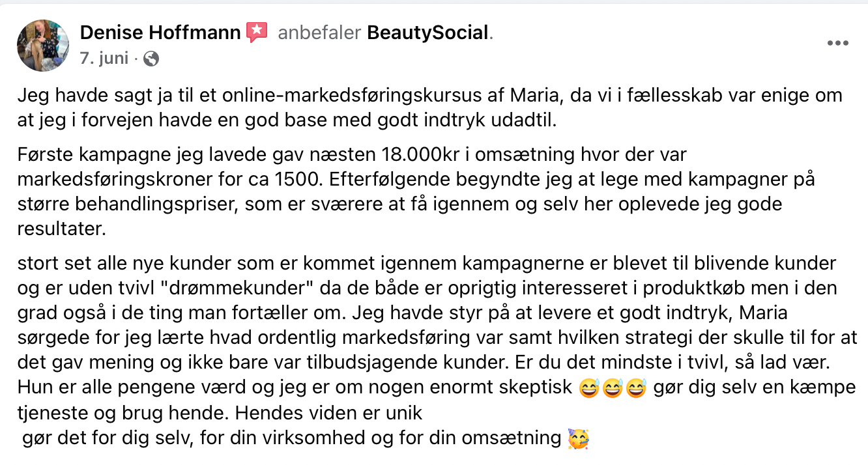The height and width of the screenshot is (465, 868).
Task: Click the "7. juni" post date
Action: [103, 59]
